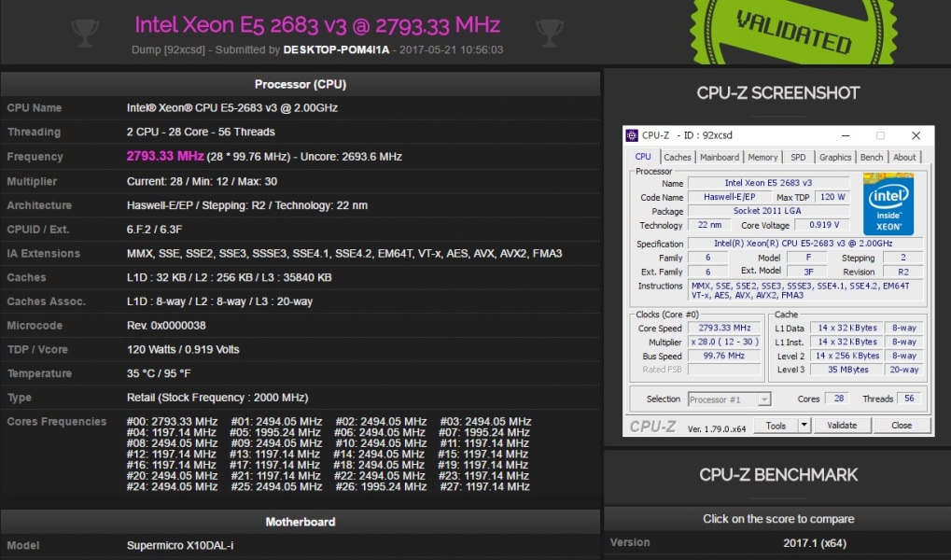Viewport: 951px width, 560px height.
Task: Open the Mainboard tab
Action: point(720,157)
